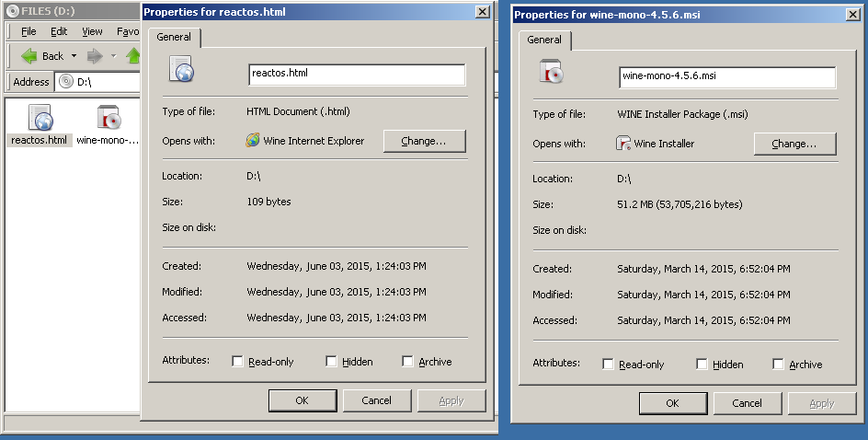Open the File menu
This screenshot has width=868, height=440.
pyautogui.click(x=29, y=31)
